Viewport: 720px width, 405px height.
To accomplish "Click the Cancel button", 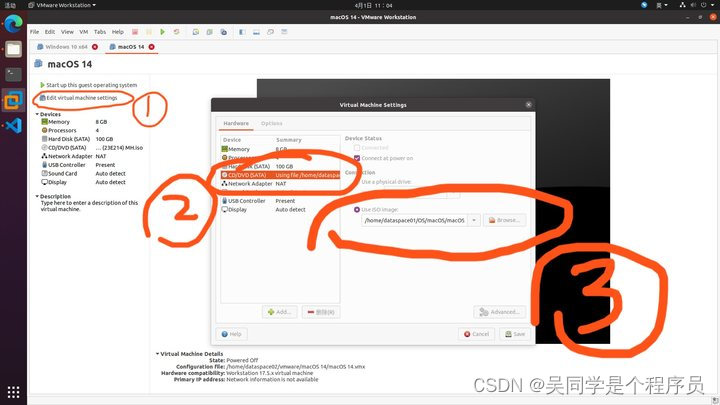I will [476, 334].
